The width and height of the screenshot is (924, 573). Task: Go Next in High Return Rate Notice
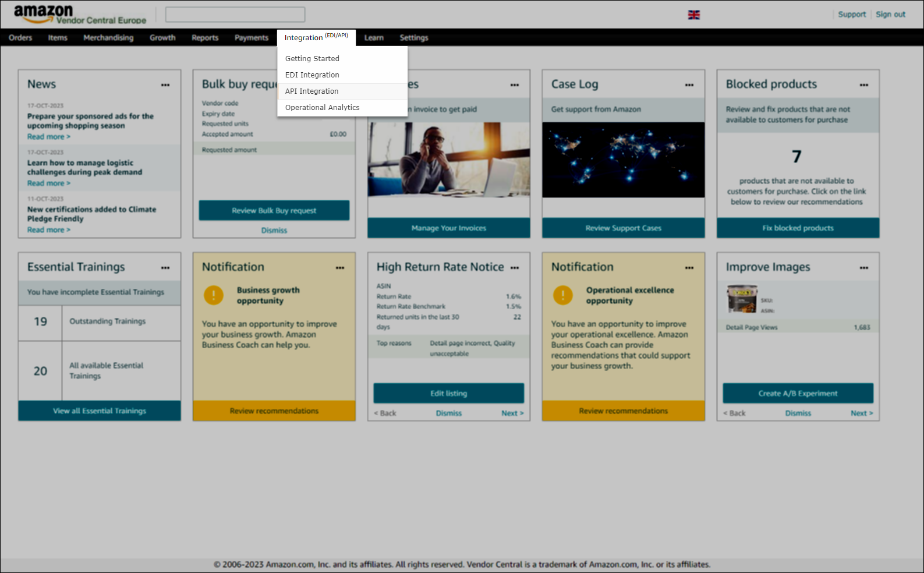click(512, 413)
